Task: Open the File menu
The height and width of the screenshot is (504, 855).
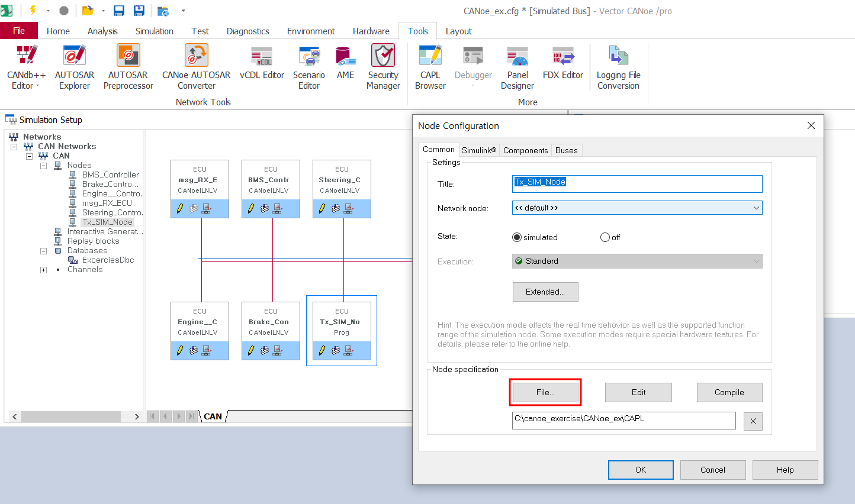Action: pos(19,31)
